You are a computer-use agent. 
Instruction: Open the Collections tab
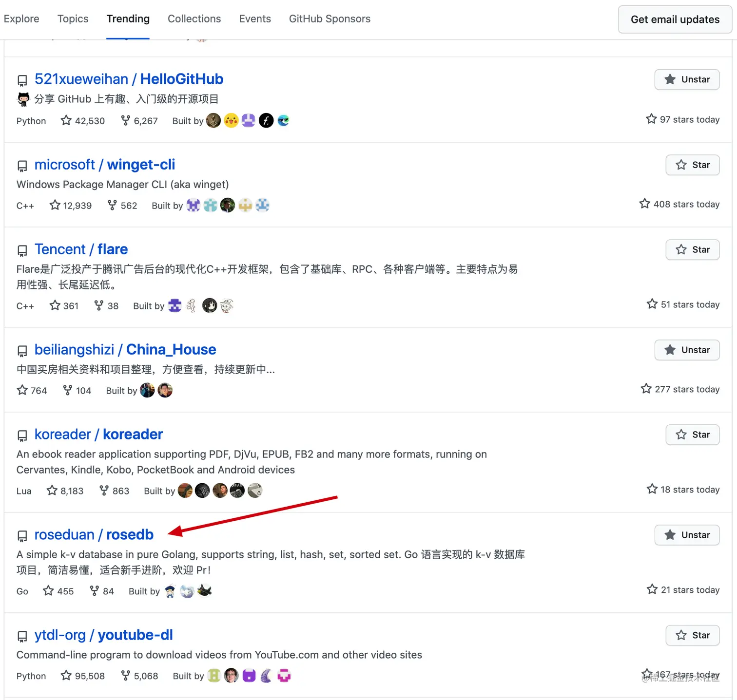[194, 19]
